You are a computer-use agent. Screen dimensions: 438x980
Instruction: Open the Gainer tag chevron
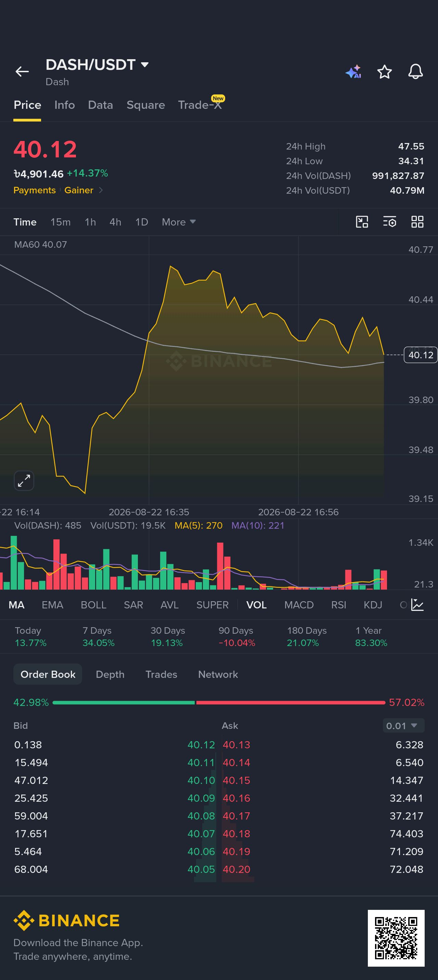101,190
